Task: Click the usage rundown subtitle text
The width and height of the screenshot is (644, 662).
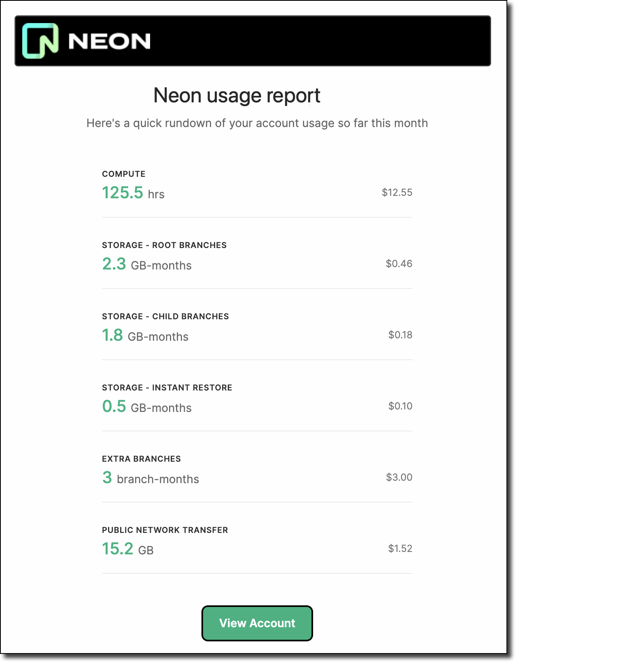Action: pyautogui.click(x=257, y=123)
